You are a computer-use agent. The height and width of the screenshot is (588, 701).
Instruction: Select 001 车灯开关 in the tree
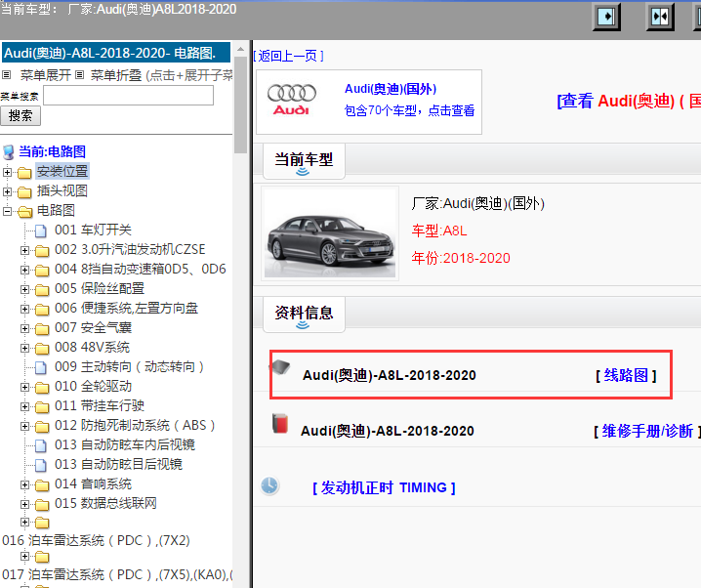pyautogui.click(x=93, y=231)
